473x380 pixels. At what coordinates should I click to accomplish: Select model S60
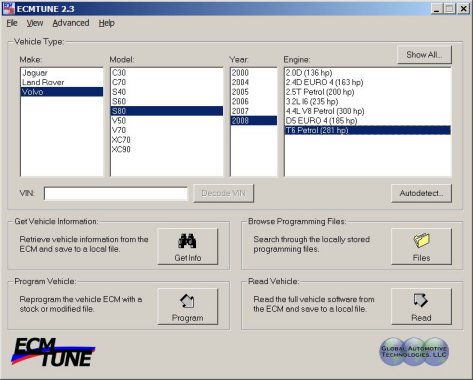(167, 101)
